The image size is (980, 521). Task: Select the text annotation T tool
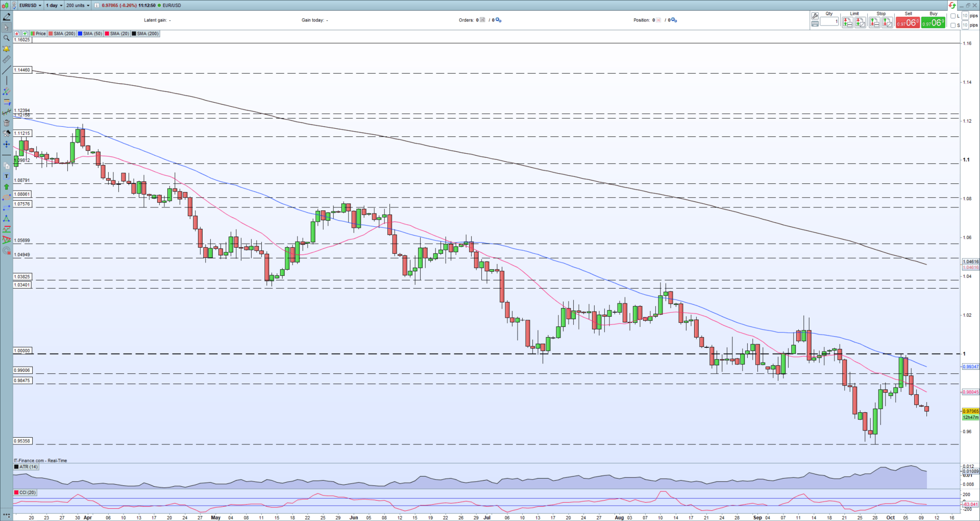click(6, 176)
